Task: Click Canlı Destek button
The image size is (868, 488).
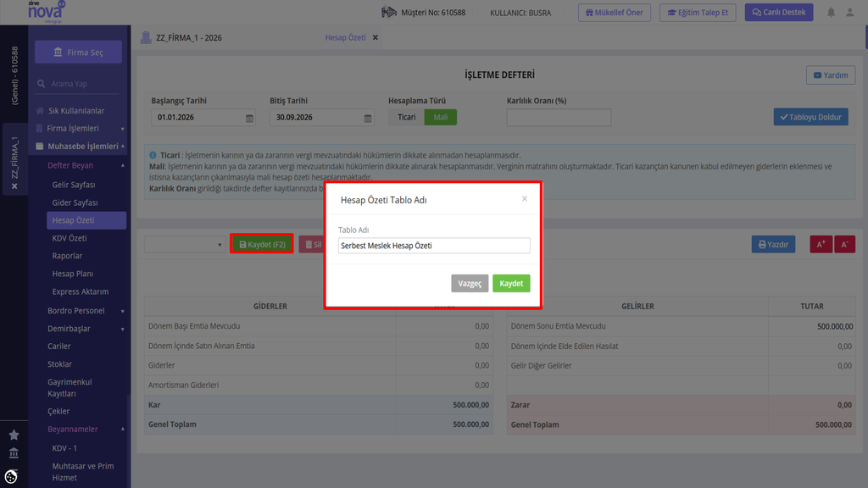Action: click(779, 12)
